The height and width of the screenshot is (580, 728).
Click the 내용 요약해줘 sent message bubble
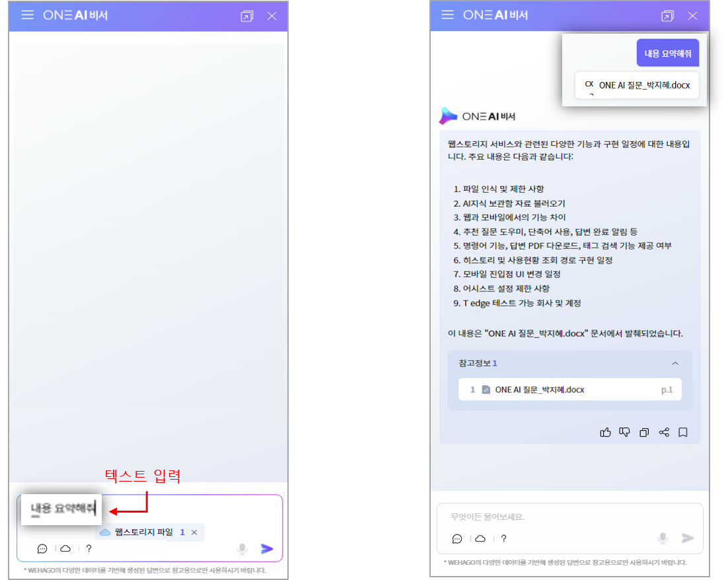(x=668, y=54)
